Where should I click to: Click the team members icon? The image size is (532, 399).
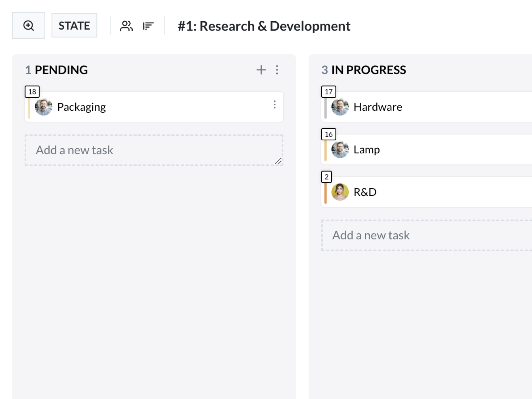(x=126, y=26)
